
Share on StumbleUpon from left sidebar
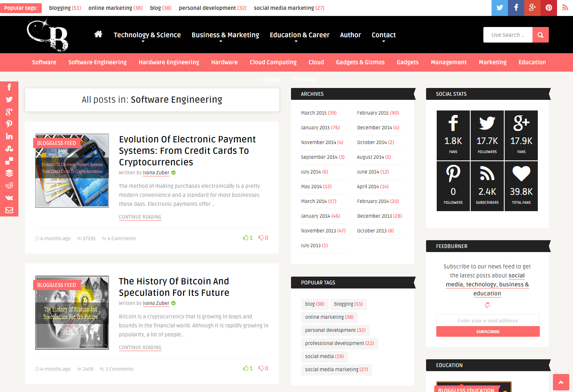point(9,149)
